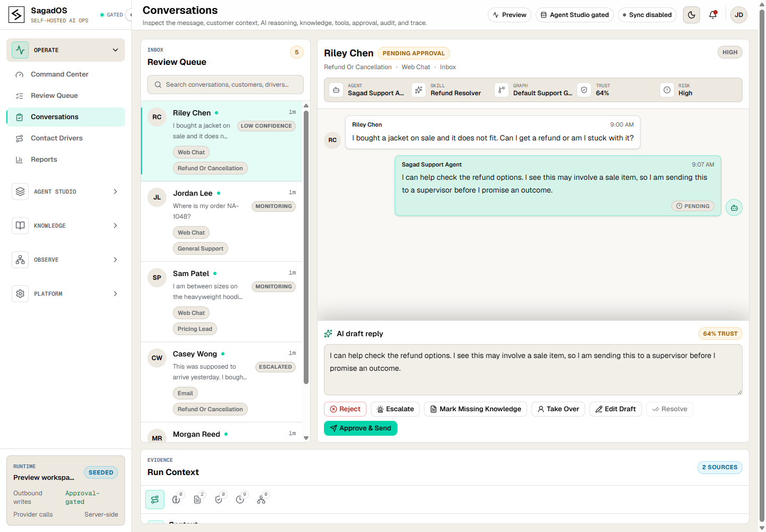Click the General Support tag on Jordan Lee

point(201,248)
